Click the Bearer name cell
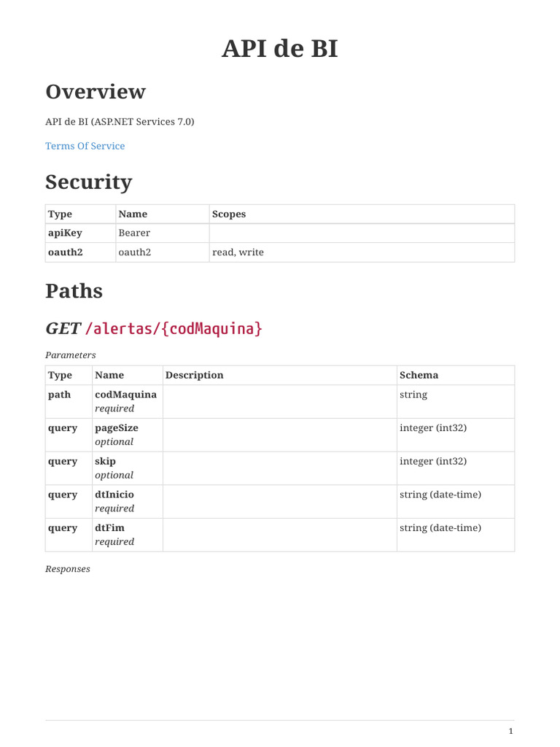 134,233
